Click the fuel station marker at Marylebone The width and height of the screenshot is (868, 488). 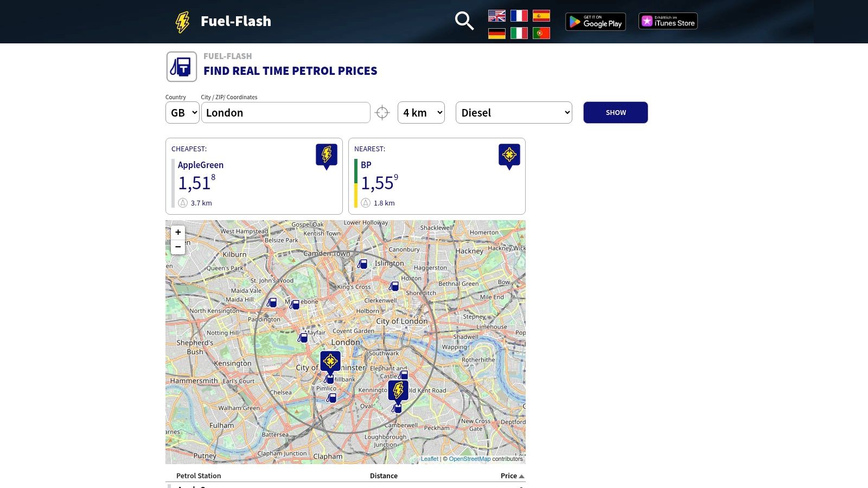pyautogui.click(x=295, y=305)
